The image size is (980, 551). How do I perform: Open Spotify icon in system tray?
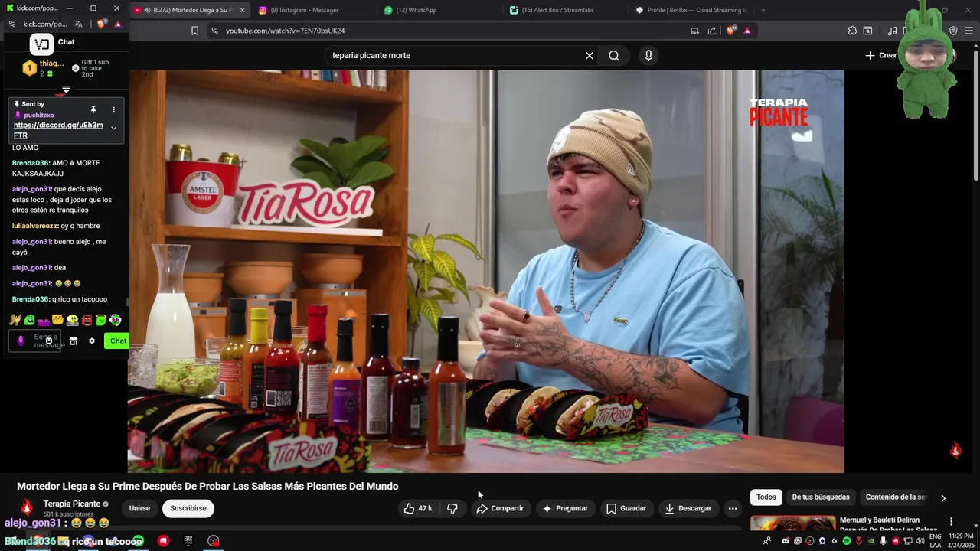click(x=847, y=541)
